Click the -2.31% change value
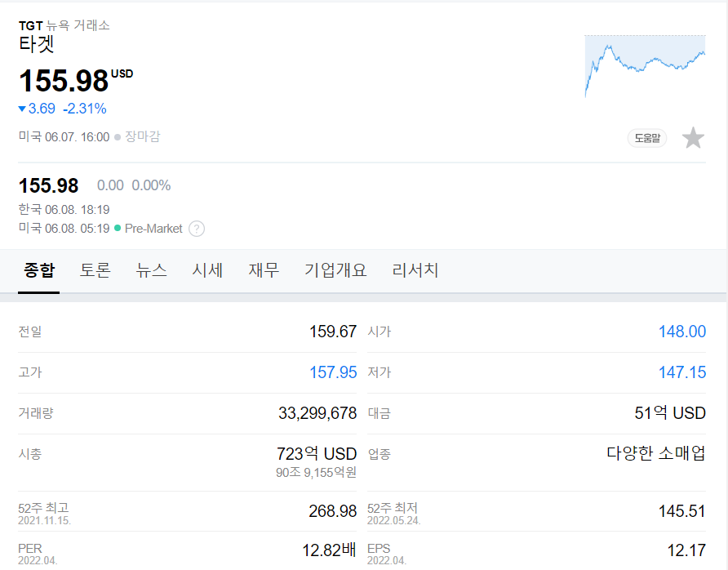The image size is (728, 570). (x=85, y=109)
